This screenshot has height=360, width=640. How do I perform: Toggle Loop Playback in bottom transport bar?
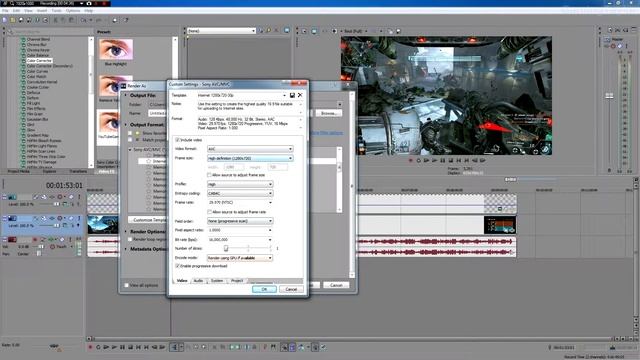coord(98,347)
